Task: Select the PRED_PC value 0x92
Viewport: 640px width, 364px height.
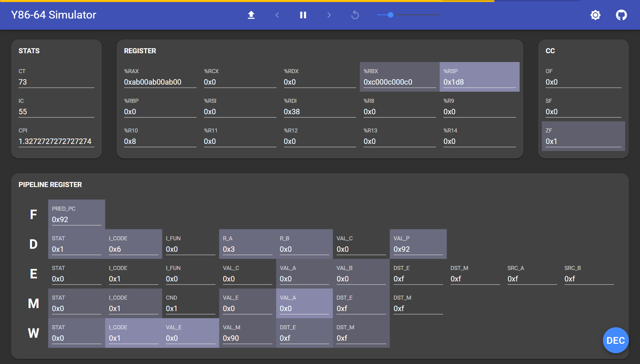Action: [x=77, y=220]
